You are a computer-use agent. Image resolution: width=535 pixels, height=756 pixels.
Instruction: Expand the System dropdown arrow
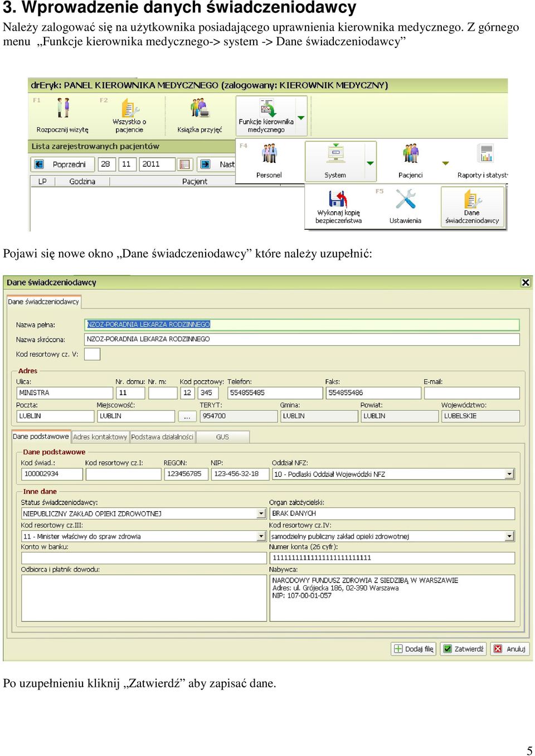point(370,163)
